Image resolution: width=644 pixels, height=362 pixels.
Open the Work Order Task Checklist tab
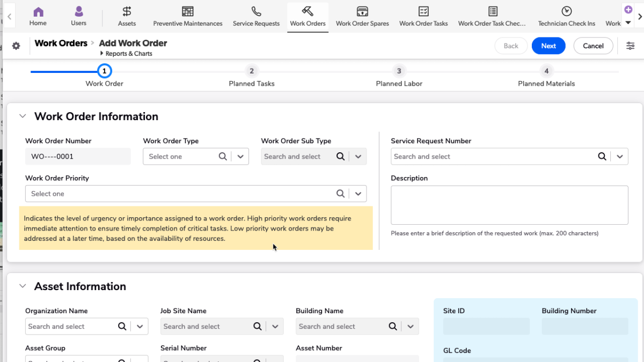click(x=492, y=16)
